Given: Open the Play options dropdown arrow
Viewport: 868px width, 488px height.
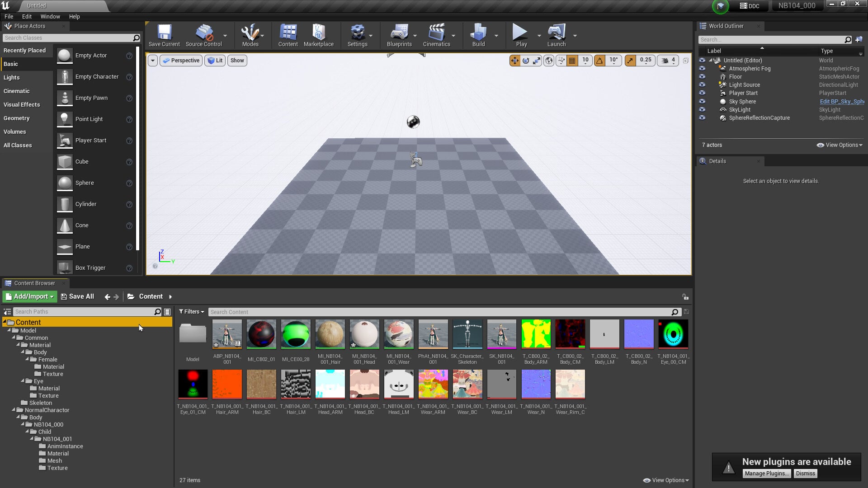Looking at the screenshot, I should click(539, 36).
